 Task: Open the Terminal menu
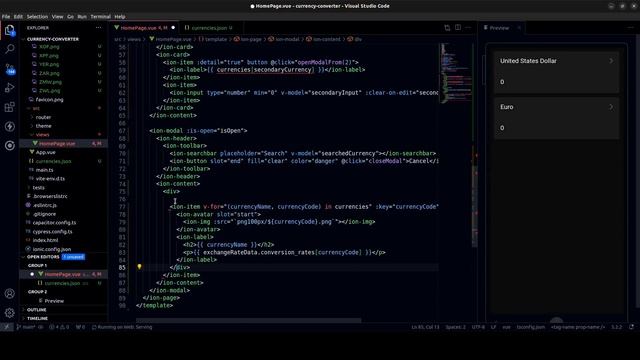100,17
